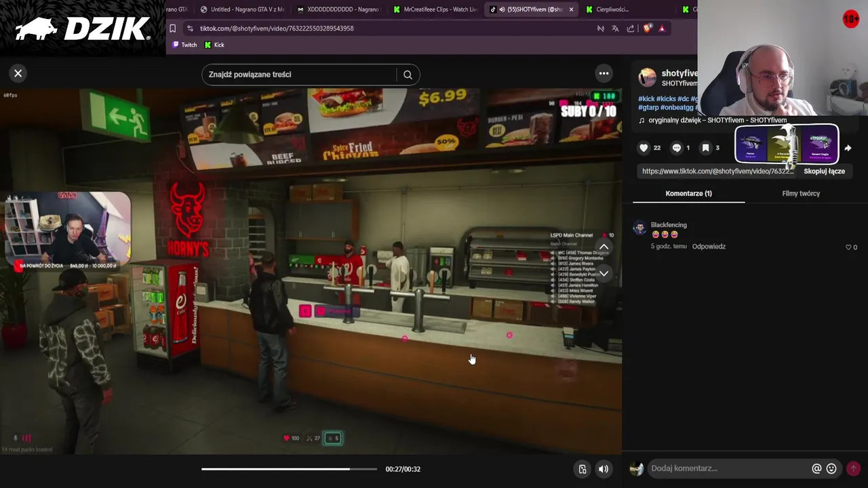Open 'oryginalny dźwięk – SHOTYfivem' sound link
Image resolution: width=868 pixels, height=488 pixels.
[717, 121]
